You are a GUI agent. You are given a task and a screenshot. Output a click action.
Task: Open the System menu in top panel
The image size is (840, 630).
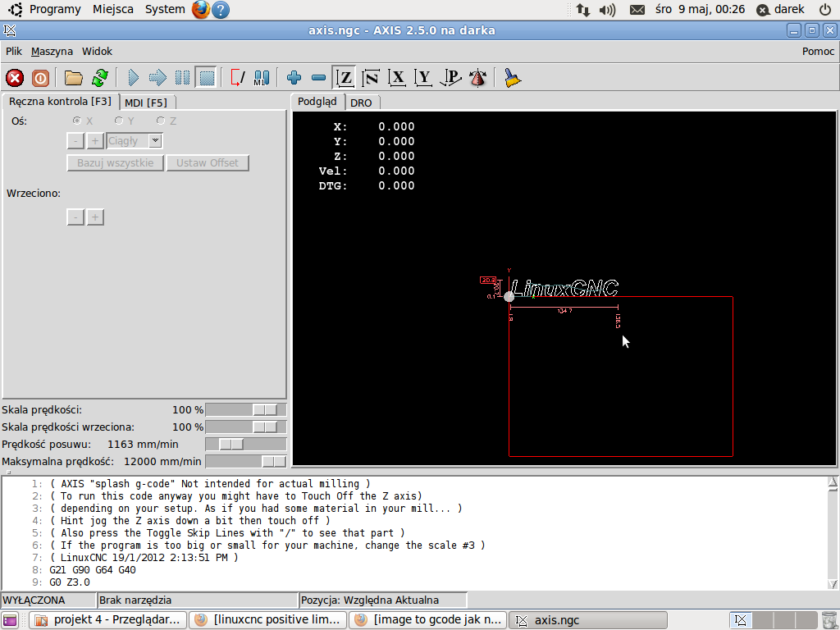tap(165, 9)
